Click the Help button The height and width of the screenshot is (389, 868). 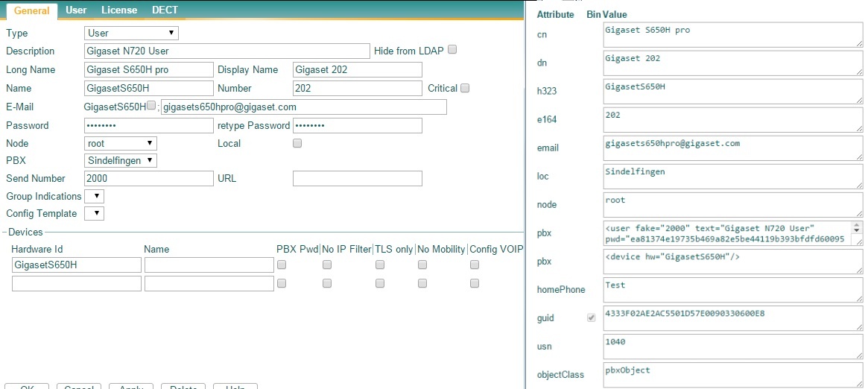[235, 386]
